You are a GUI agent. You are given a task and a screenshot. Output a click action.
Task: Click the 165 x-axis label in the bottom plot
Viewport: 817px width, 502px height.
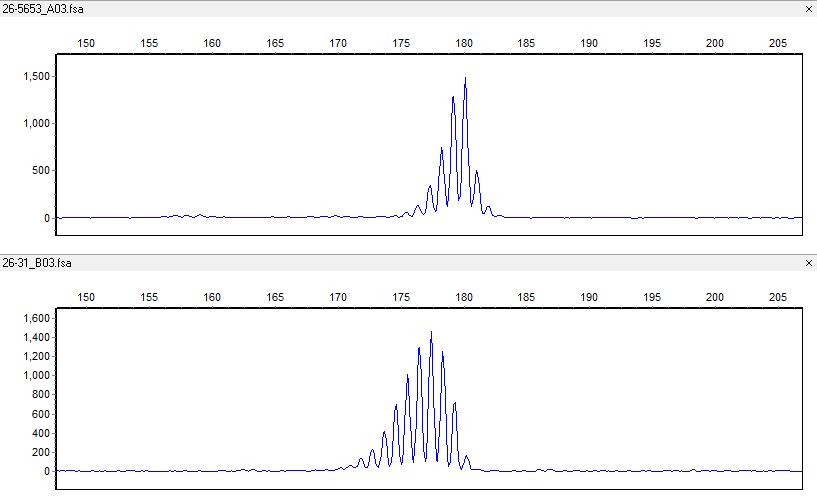(x=275, y=297)
